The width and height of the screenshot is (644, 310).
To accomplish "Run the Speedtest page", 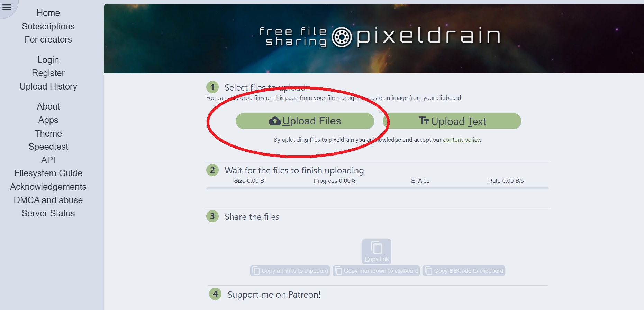I will tap(48, 147).
